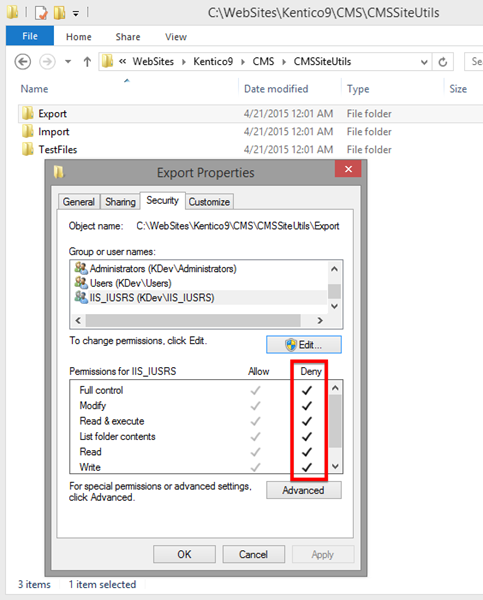The height and width of the screenshot is (600, 483).
Task: Click the Import folder icon
Action: click(28, 131)
